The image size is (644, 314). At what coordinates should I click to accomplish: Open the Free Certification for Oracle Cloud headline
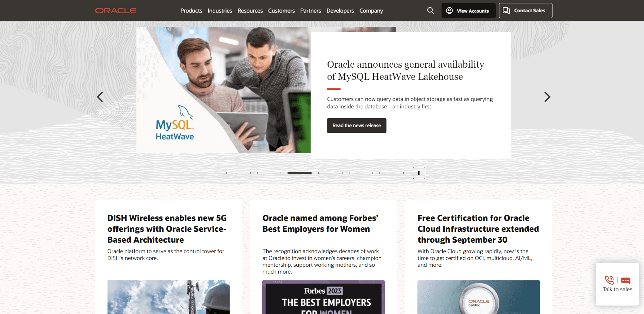click(478, 229)
